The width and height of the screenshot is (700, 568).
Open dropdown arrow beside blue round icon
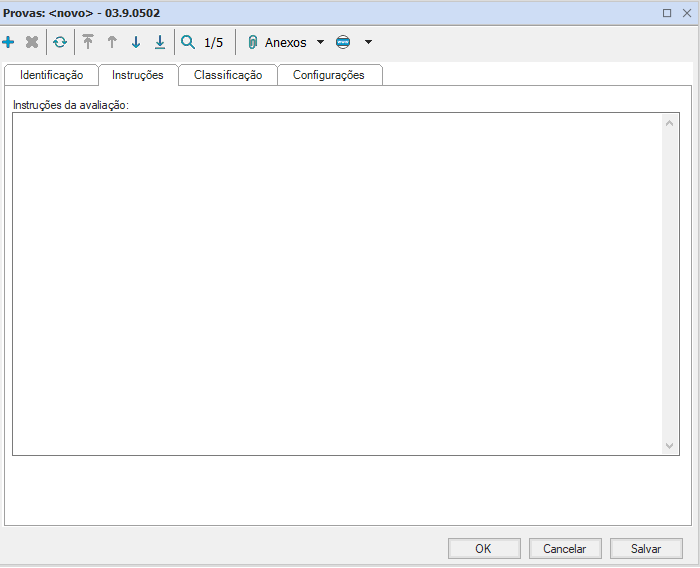[x=368, y=43]
